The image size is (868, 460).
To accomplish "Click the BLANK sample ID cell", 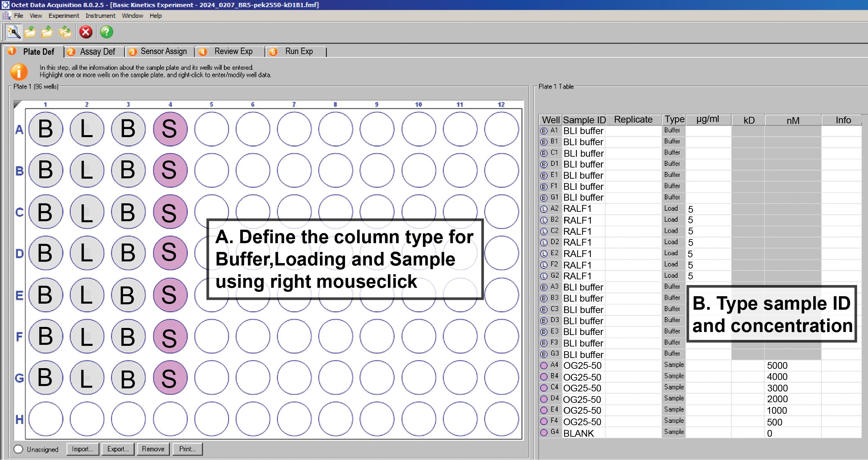I will [x=584, y=433].
